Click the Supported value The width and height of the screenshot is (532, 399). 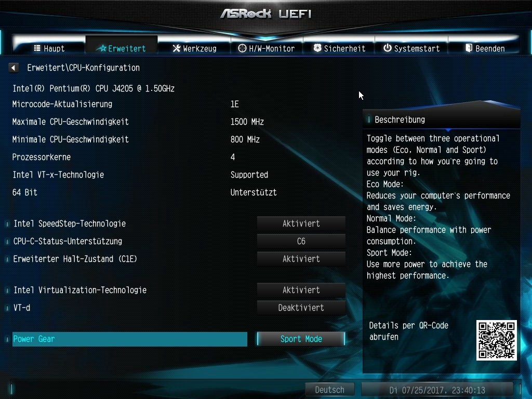coord(249,175)
